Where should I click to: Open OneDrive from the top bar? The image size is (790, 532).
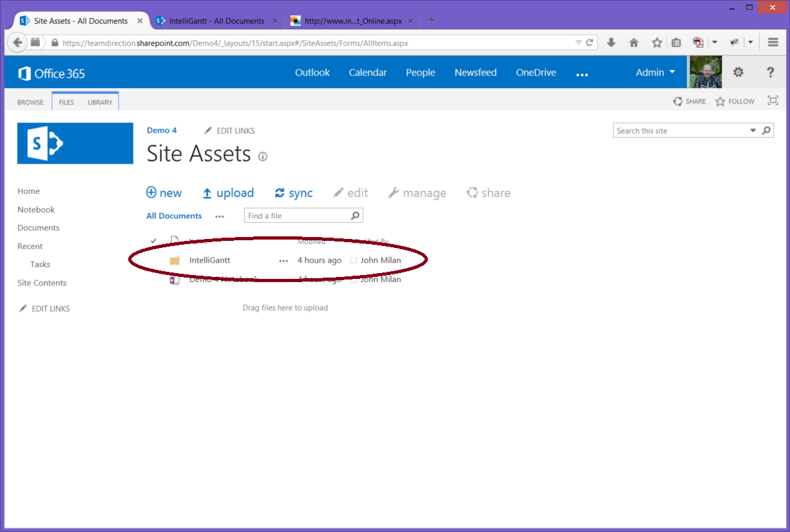tap(536, 72)
